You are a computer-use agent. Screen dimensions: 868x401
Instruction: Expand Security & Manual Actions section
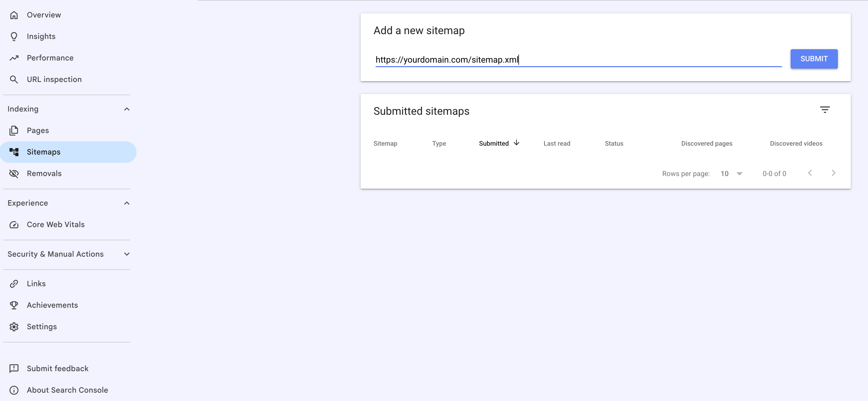click(127, 254)
